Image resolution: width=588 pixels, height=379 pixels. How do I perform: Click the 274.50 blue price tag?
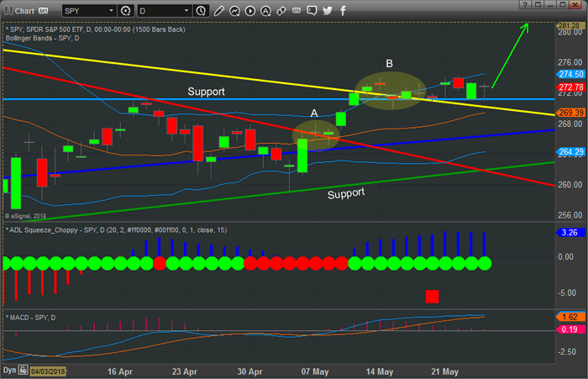[x=570, y=74]
